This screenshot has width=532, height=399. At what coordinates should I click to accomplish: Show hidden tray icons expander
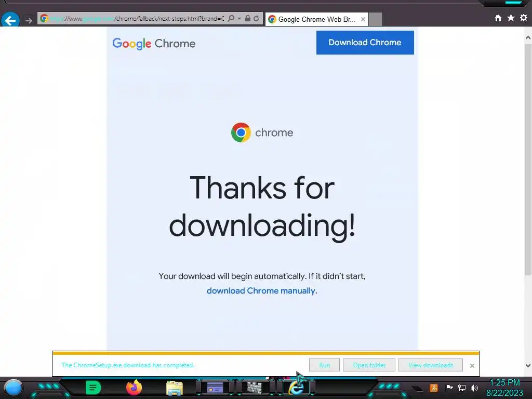(x=417, y=389)
